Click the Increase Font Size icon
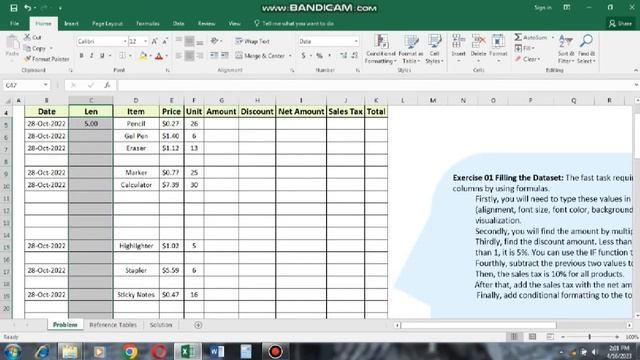Screen dimensions: 640x360 tap(155, 41)
